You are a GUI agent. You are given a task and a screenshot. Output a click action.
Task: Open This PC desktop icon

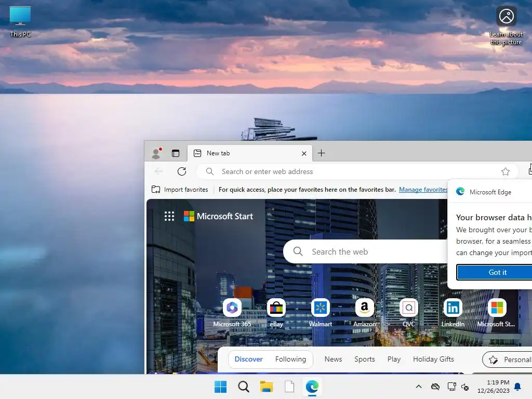coord(20,22)
